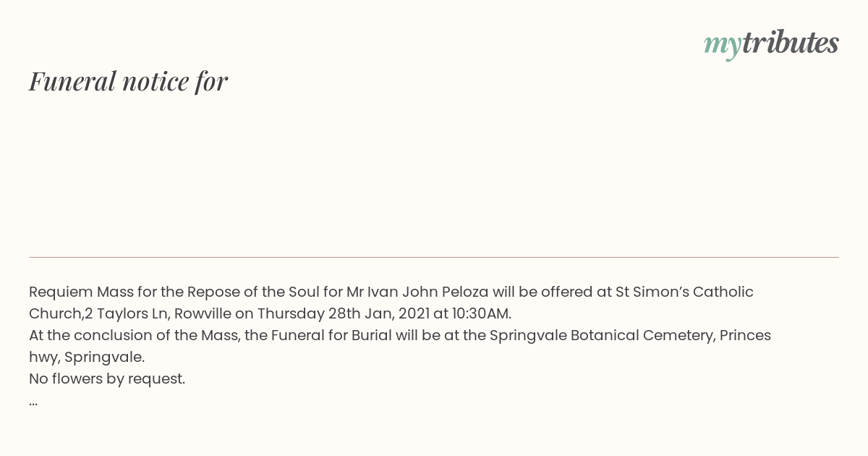Screen dimensions: 868x456
Task: Expand the truncated notice via the ellipsis
Action: [x=33, y=402]
